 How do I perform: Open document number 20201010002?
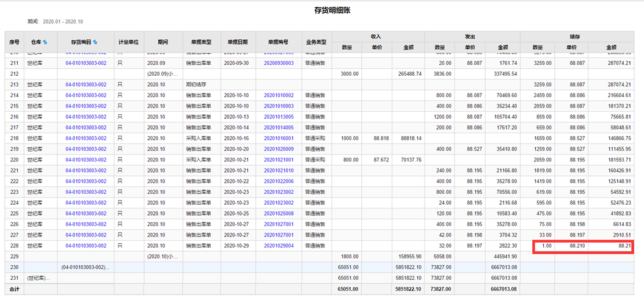pos(279,95)
